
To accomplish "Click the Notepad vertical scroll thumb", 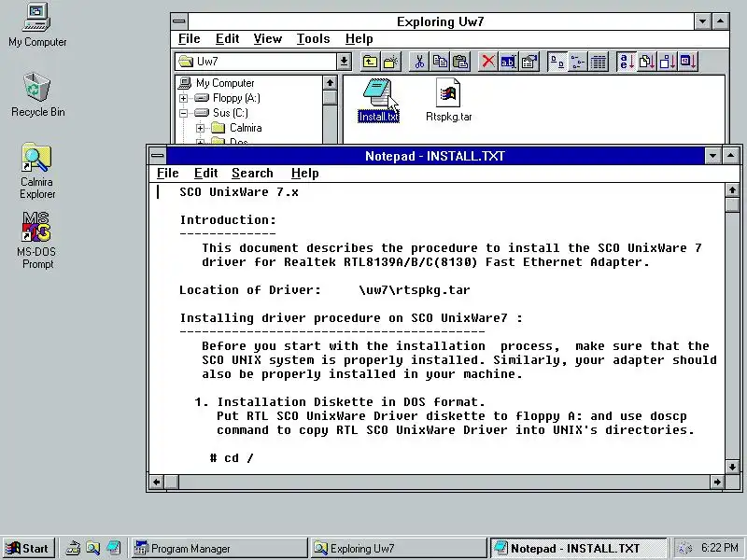I will [x=732, y=204].
